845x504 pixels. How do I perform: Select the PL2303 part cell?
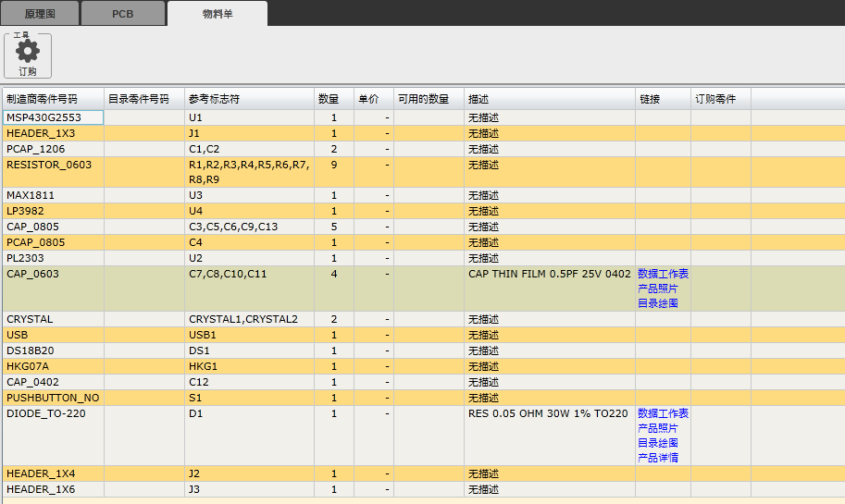click(54, 258)
